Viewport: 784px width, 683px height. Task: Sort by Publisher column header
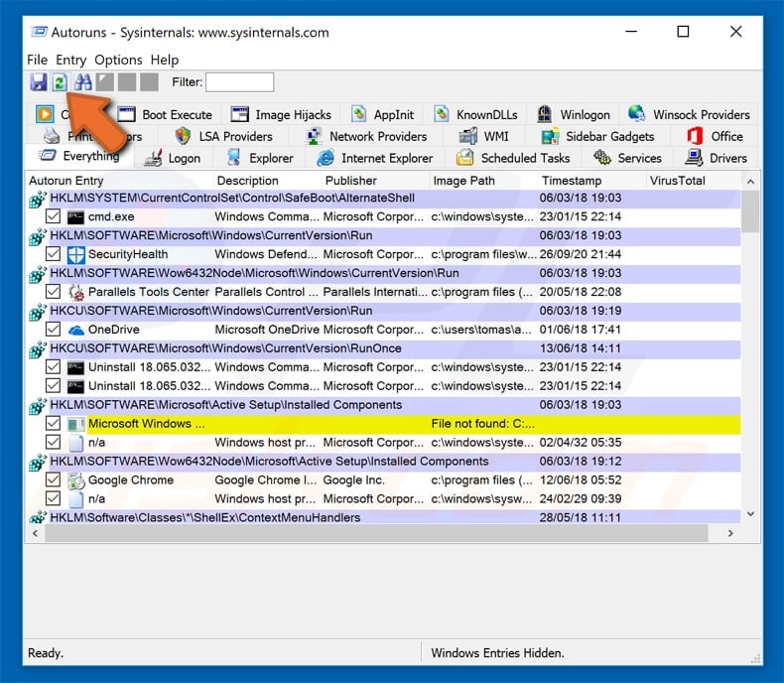375,181
